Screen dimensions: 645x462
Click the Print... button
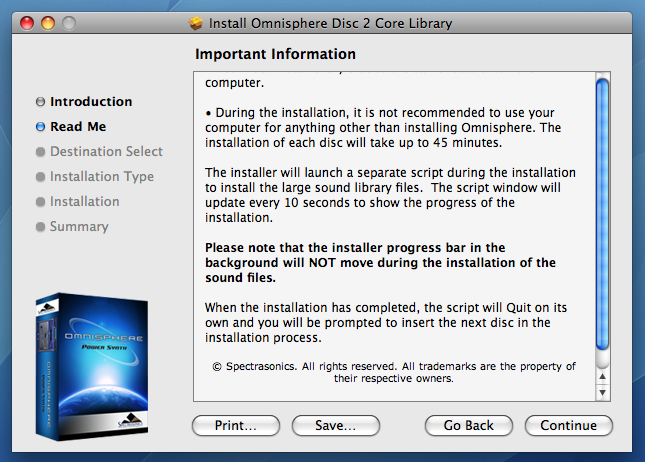(236, 425)
